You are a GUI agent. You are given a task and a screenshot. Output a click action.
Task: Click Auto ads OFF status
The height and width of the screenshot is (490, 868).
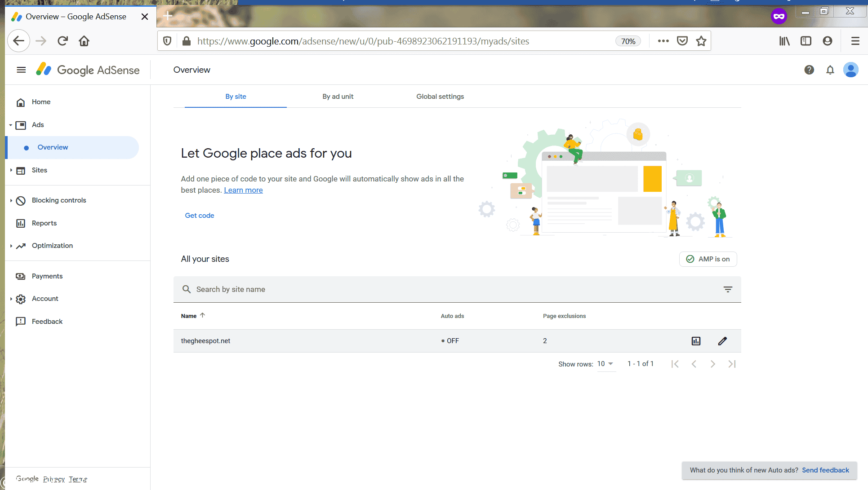(450, 341)
